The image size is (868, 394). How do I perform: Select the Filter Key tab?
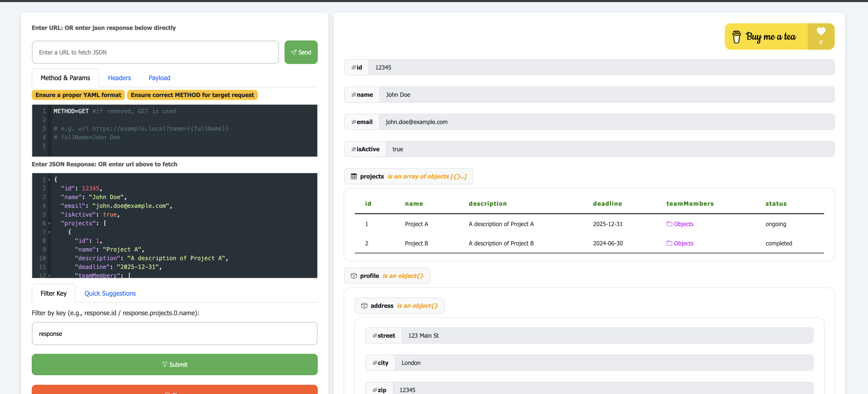54,294
